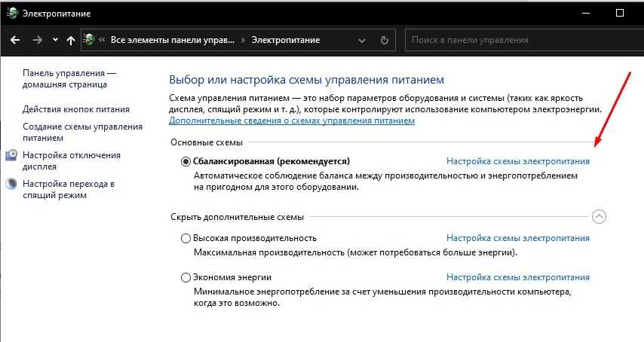Viewport: 644px width, 342px height.
Task: Open Дополнительные сведения о схемах управления питанием
Action: coord(291,121)
